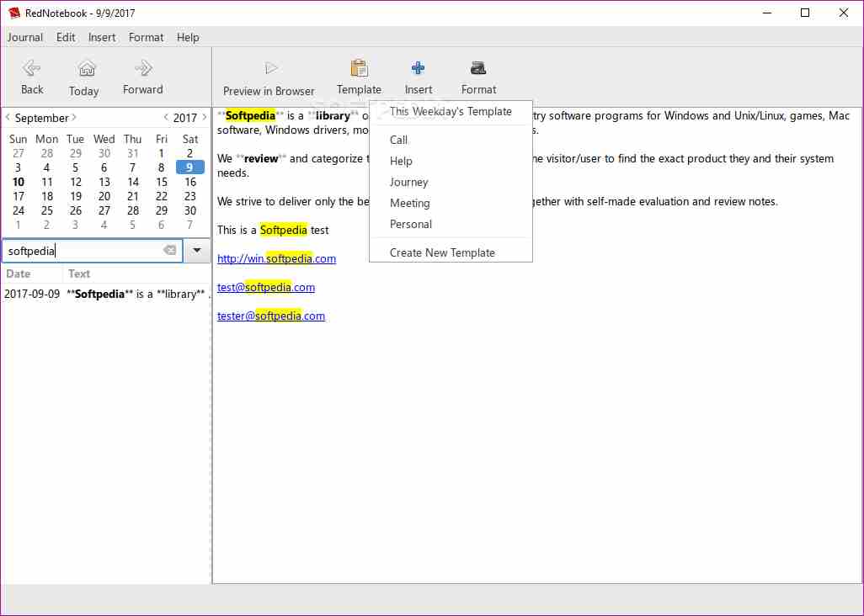Click the highlighted Softpedia word in first line
The height and width of the screenshot is (616, 864).
point(250,115)
